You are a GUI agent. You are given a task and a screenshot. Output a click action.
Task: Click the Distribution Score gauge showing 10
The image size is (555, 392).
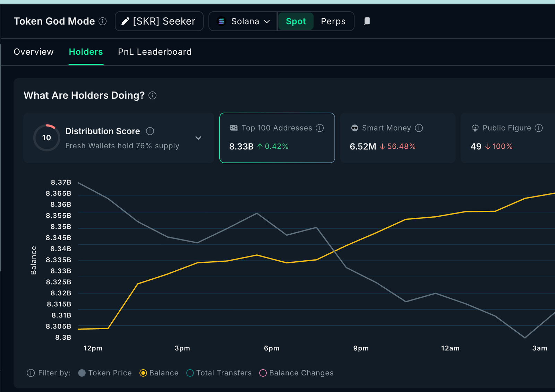46,137
